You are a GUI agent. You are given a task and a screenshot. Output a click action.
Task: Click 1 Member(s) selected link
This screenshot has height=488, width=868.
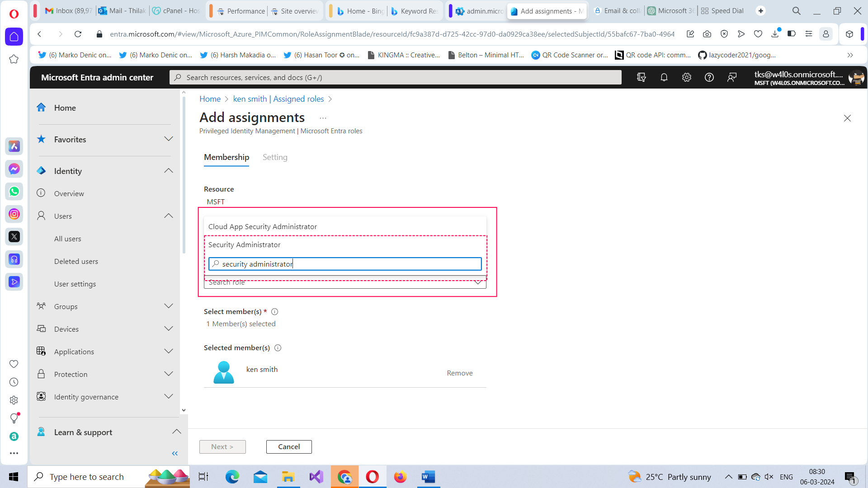241,324
